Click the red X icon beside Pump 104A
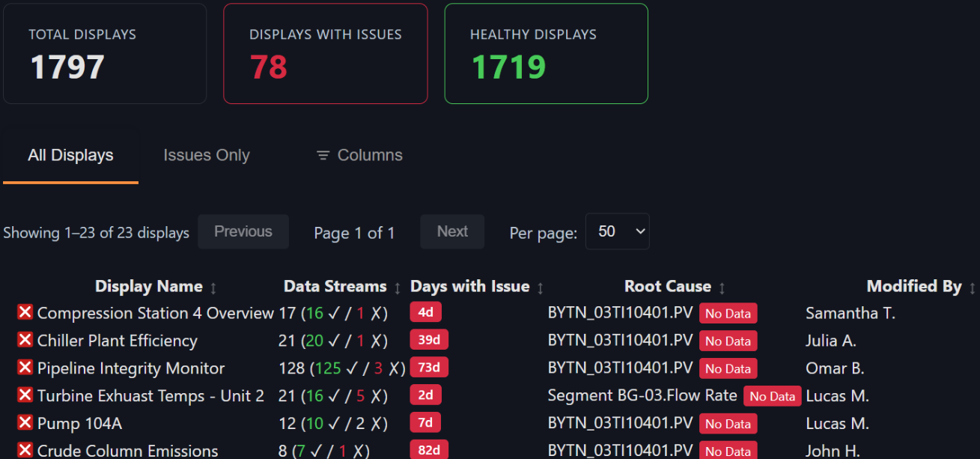The image size is (980, 459). 25,423
